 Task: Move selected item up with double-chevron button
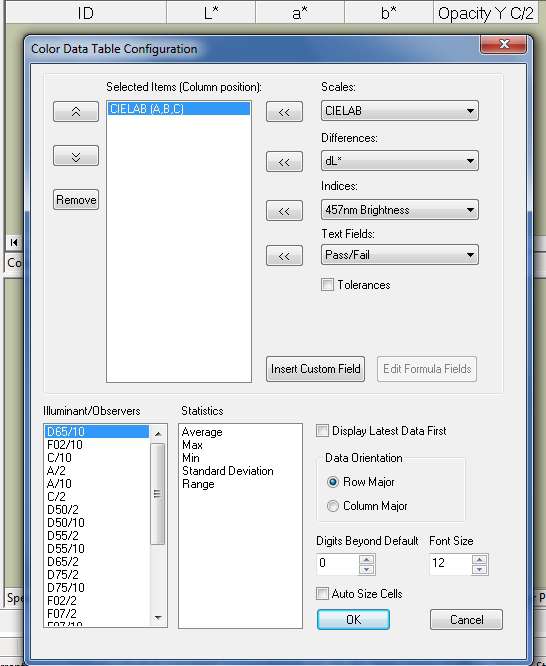[x=76, y=112]
